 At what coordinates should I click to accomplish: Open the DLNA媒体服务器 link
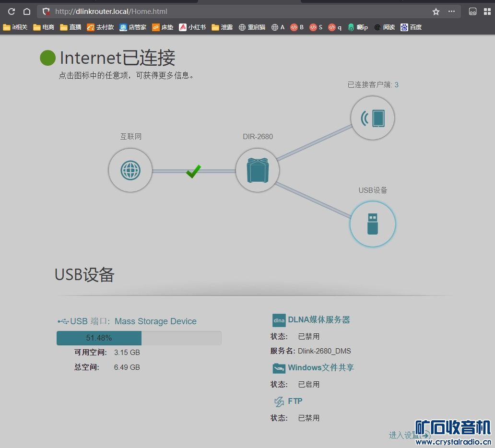point(319,320)
